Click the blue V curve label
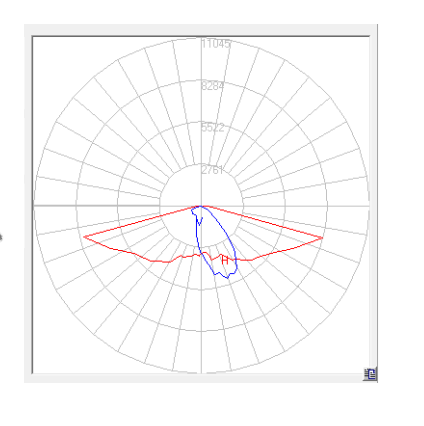The width and height of the screenshot is (424, 426). (199, 221)
